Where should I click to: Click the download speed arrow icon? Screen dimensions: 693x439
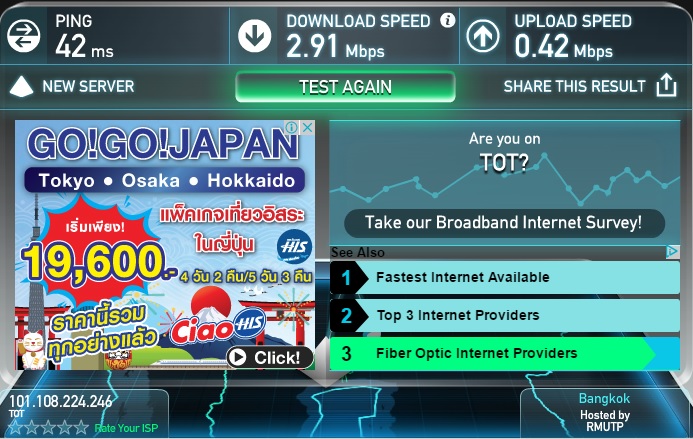click(x=255, y=35)
